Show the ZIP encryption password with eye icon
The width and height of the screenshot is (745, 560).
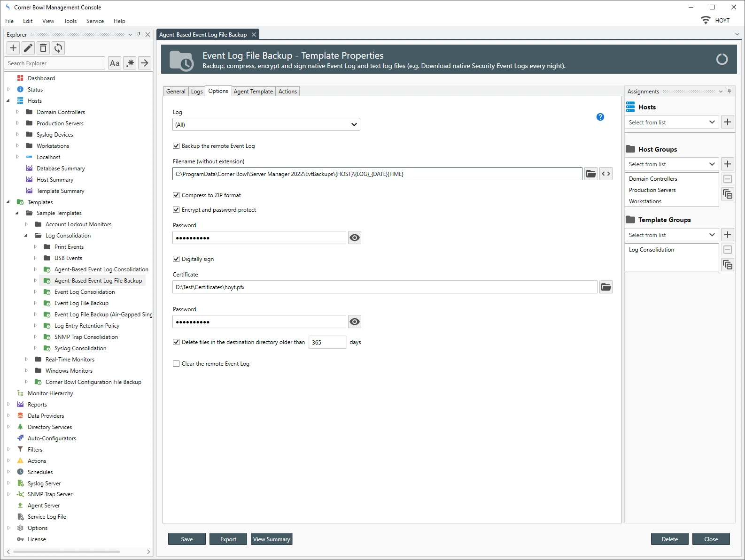[x=355, y=238]
